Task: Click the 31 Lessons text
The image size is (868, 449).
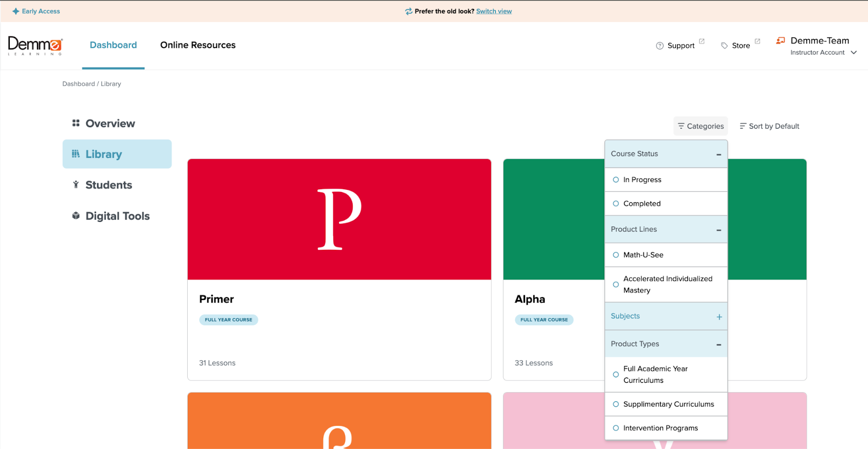Action: pos(217,363)
